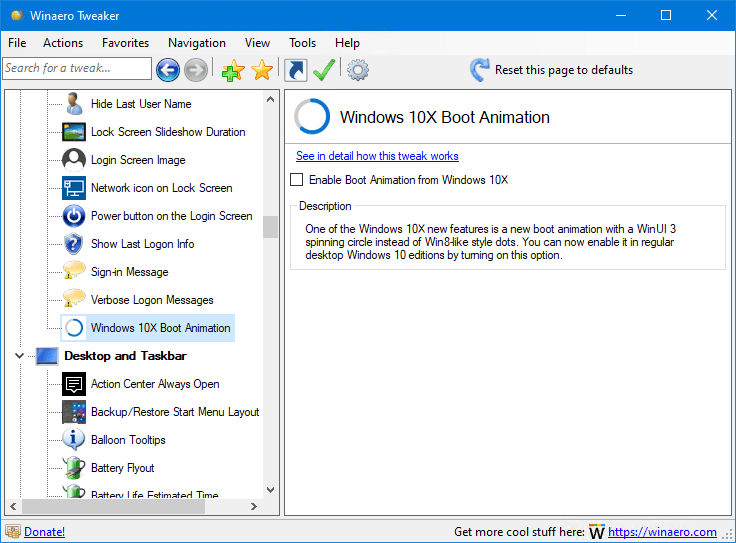
Task: Click the Power button on Login Screen icon
Action: pos(74,216)
